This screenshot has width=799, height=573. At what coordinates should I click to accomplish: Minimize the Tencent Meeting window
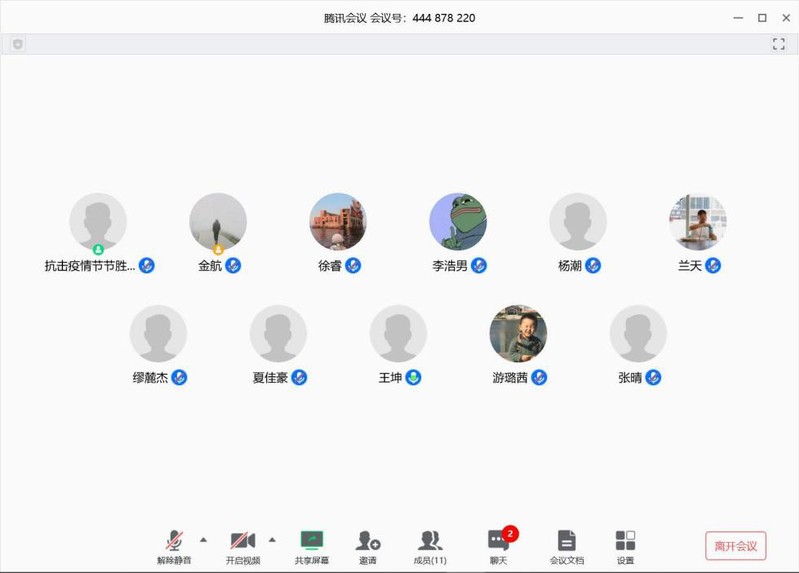(738, 18)
